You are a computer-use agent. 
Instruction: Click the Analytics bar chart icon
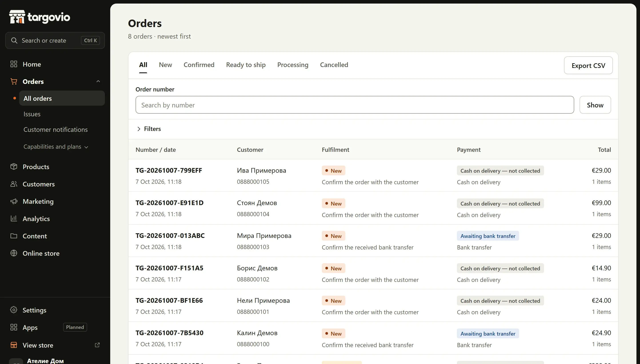coord(14,218)
